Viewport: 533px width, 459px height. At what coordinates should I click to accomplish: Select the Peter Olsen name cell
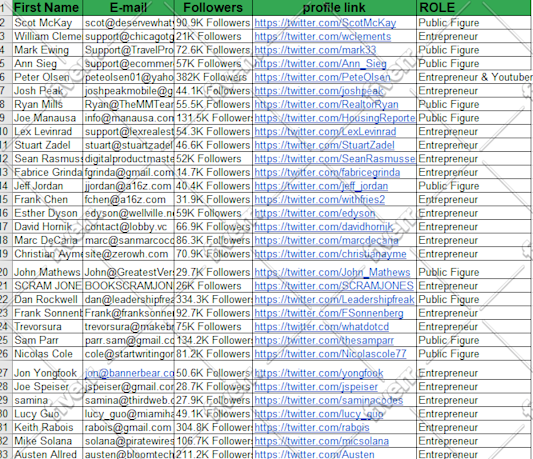pyautogui.click(x=48, y=77)
